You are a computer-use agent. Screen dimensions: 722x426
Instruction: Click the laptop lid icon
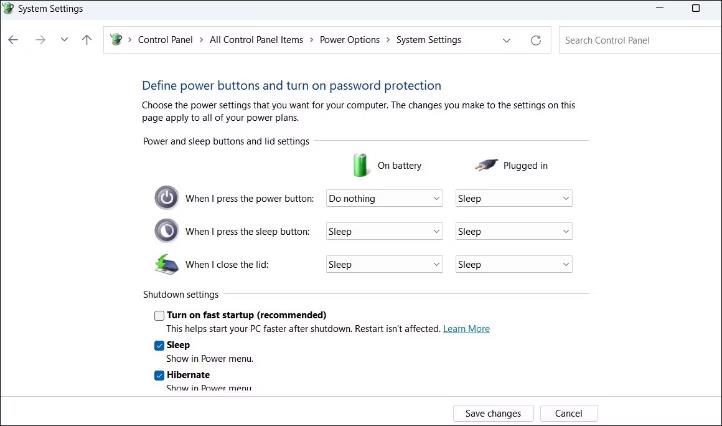(x=166, y=264)
